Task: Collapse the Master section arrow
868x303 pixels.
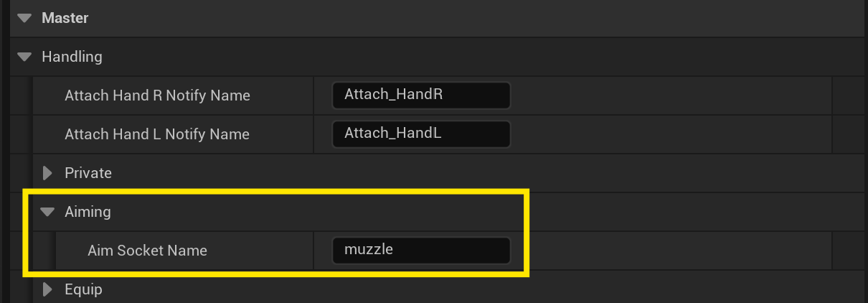Action: coord(25,18)
